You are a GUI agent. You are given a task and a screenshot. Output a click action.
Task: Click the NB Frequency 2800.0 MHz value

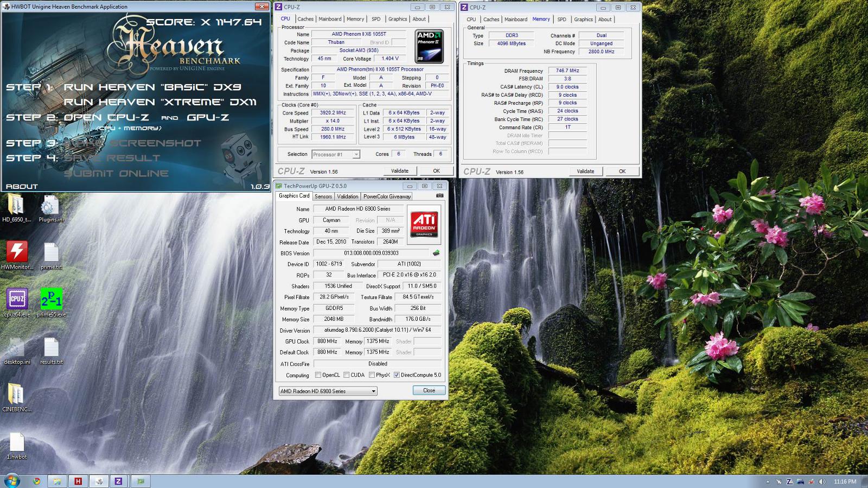(601, 52)
